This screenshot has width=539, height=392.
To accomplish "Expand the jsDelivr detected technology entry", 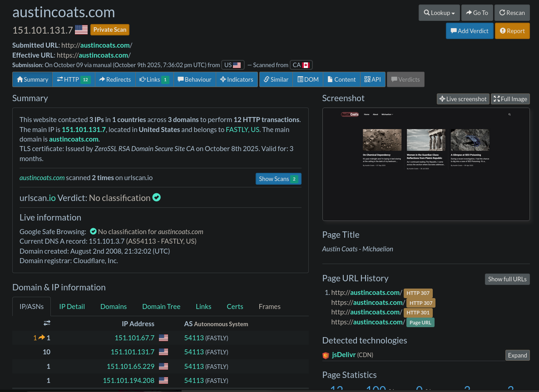I will [x=517, y=355].
